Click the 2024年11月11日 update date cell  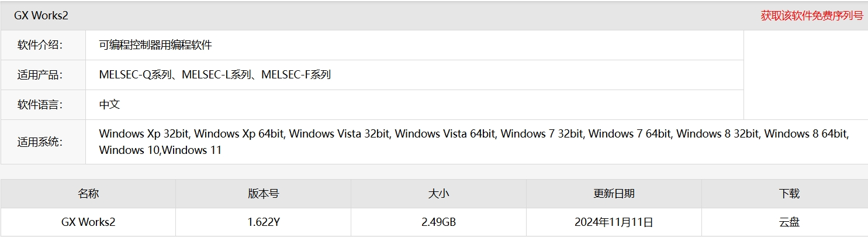pos(614,222)
